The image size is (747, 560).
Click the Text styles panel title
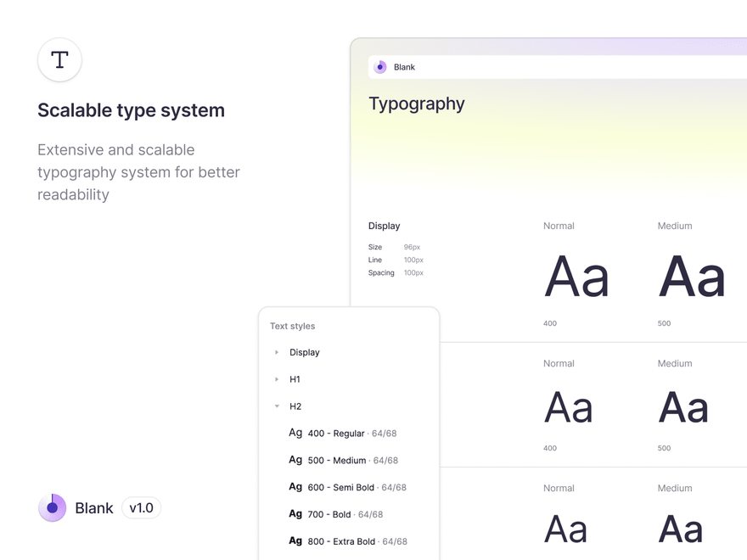293,326
